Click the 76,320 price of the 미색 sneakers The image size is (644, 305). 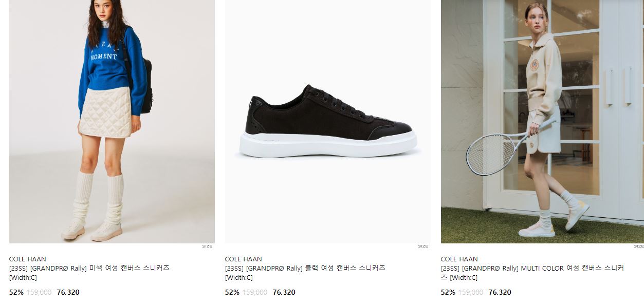tap(68, 292)
